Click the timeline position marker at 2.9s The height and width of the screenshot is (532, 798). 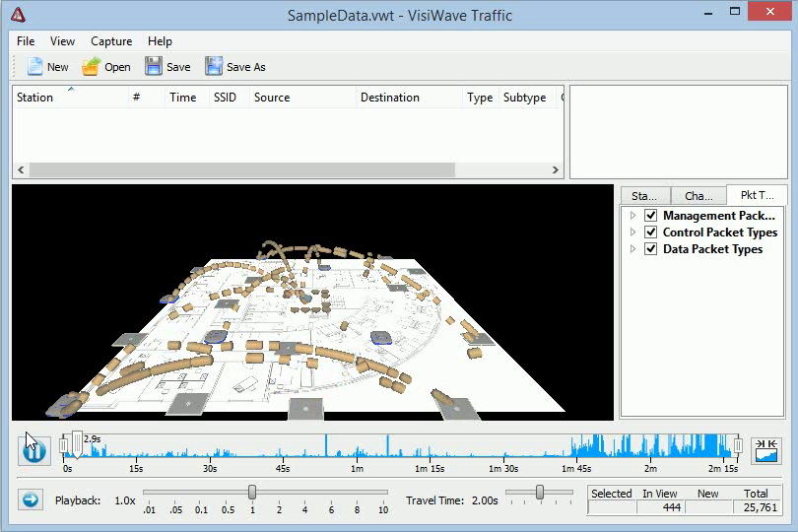click(77, 444)
